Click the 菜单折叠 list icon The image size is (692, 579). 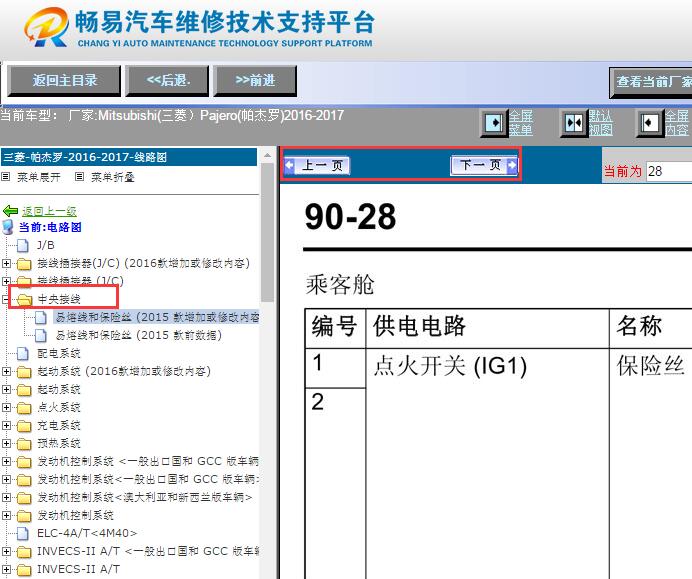[79, 177]
